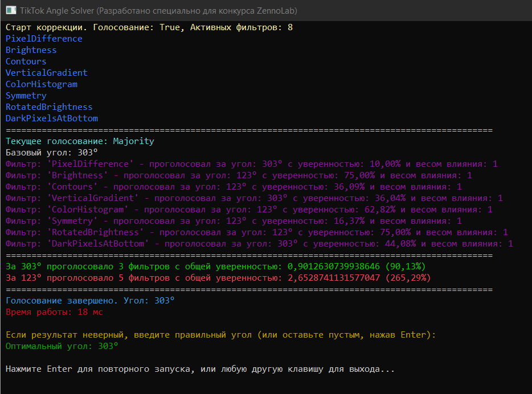This screenshot has width=532, height=394.
Task: Click the 'Старт коррекции' first output line
Action: point(149,27)
